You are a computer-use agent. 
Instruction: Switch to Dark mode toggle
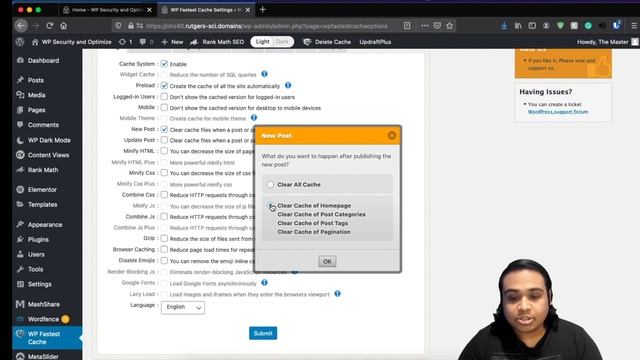(x=282, y=42)
